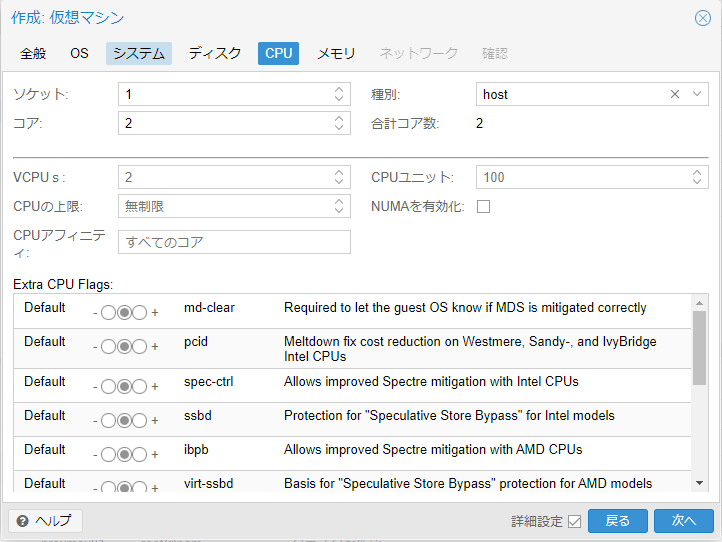
Task: Open the 種別 CPU type dropdown
Action: coord(697,94)
